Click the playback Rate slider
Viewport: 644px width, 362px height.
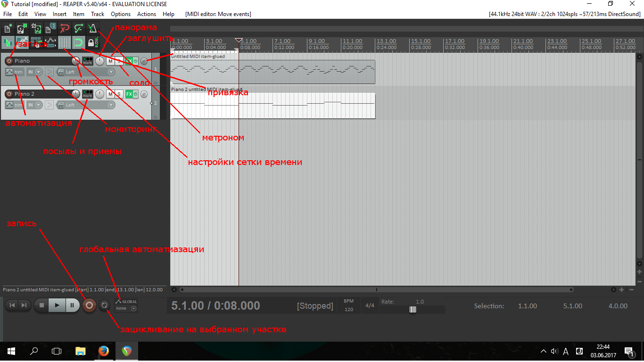pos(413,310)
